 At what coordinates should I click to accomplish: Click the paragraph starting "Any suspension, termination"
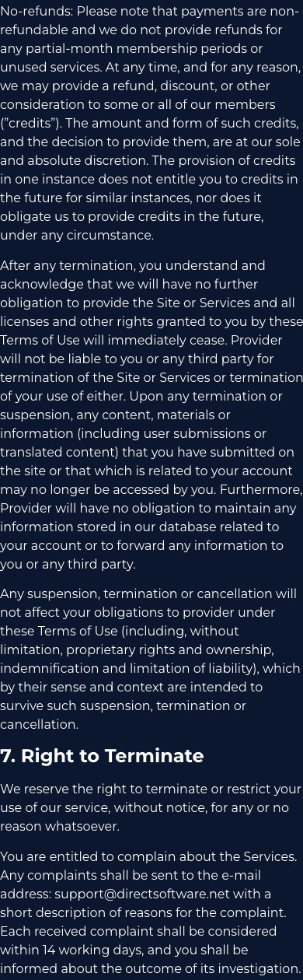[x=150, y=659]
